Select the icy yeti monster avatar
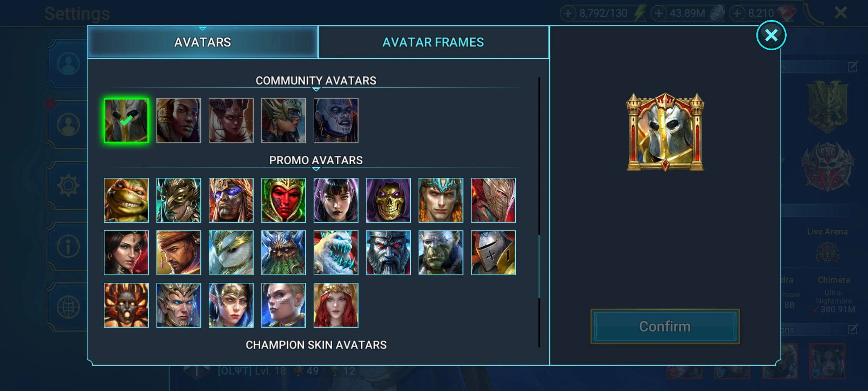Viewport: 868px width, 391px height. (336, 253)
